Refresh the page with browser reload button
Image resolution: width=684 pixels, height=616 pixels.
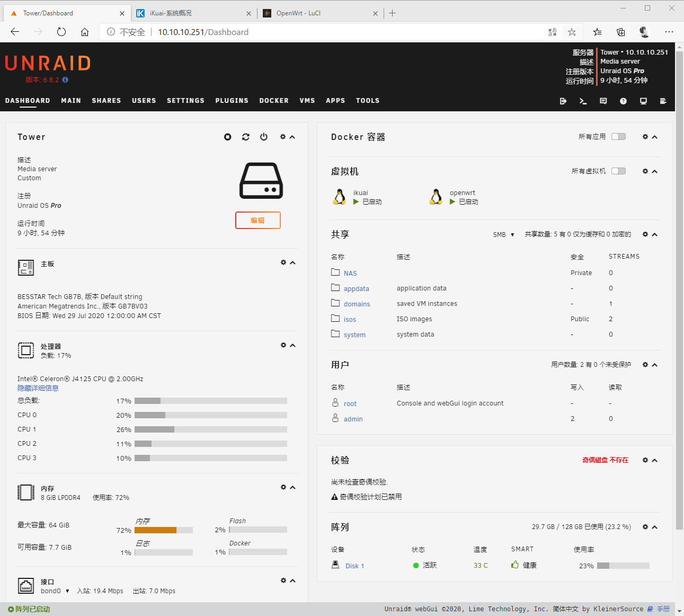61,32
